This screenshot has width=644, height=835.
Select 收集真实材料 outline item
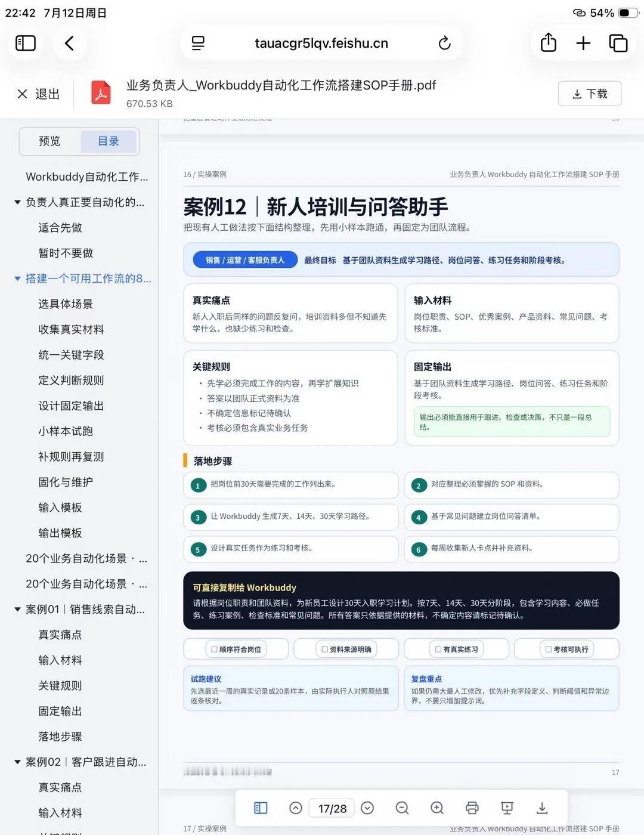click(71, 329)
